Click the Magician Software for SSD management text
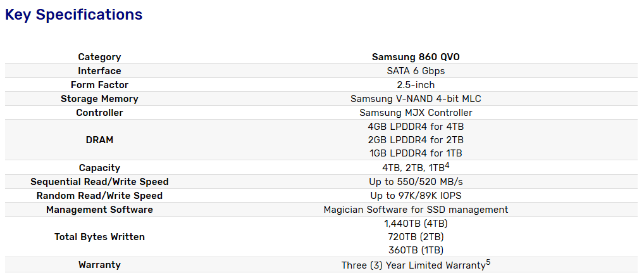 coord(416,210)
